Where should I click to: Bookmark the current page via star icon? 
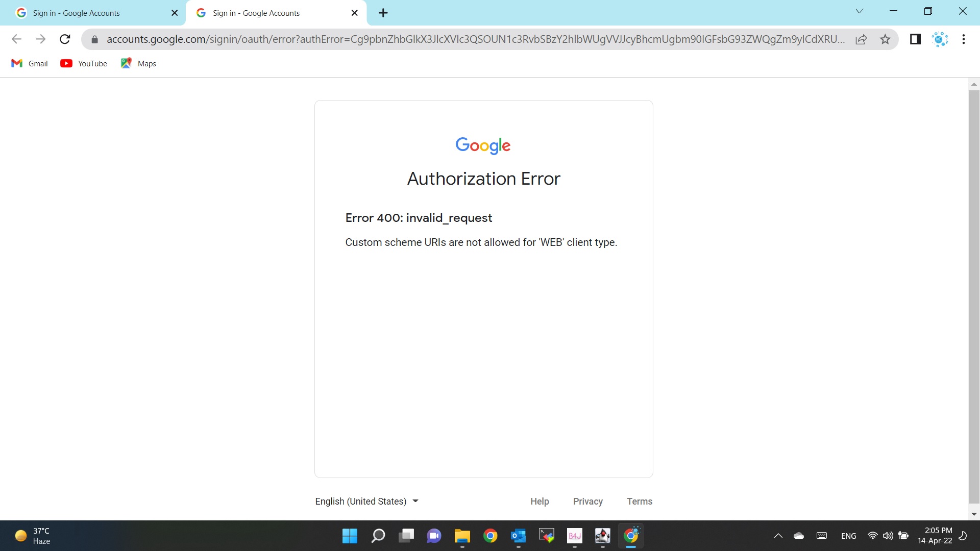pos(885,39)
